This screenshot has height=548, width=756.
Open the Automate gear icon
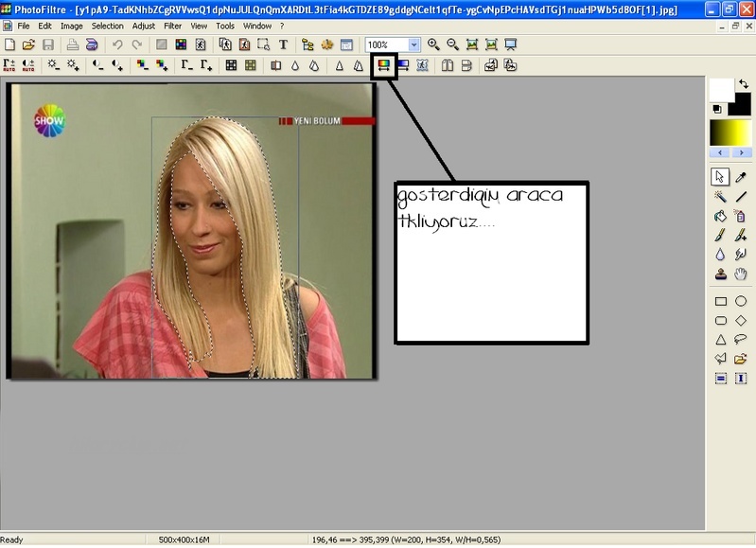coord(327,44)
